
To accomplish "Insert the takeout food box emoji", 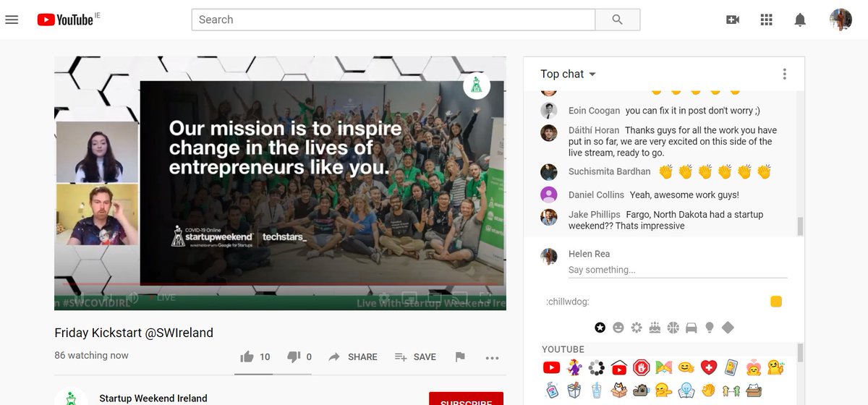I will tap(574, 391).
